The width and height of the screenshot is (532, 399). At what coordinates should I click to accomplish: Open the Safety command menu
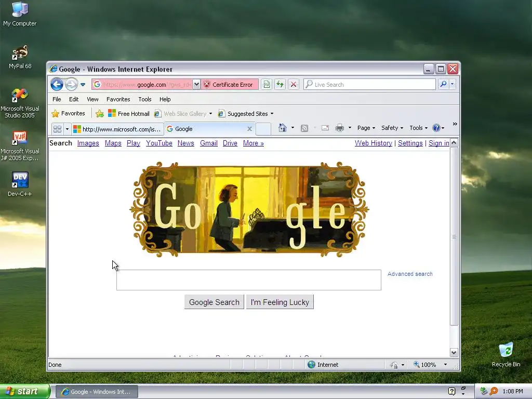(x=392, y=128)
